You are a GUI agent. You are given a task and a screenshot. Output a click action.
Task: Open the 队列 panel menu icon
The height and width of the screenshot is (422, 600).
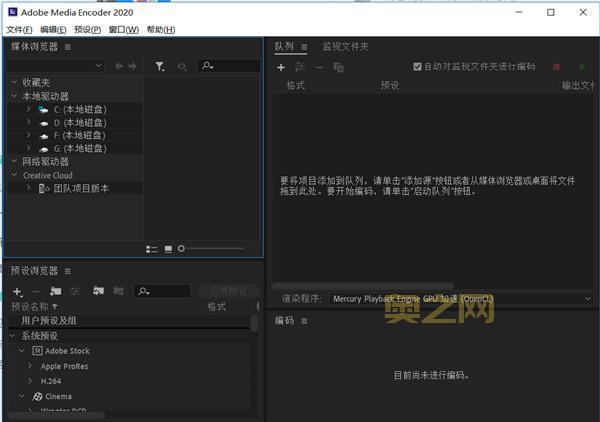[304, 47]
